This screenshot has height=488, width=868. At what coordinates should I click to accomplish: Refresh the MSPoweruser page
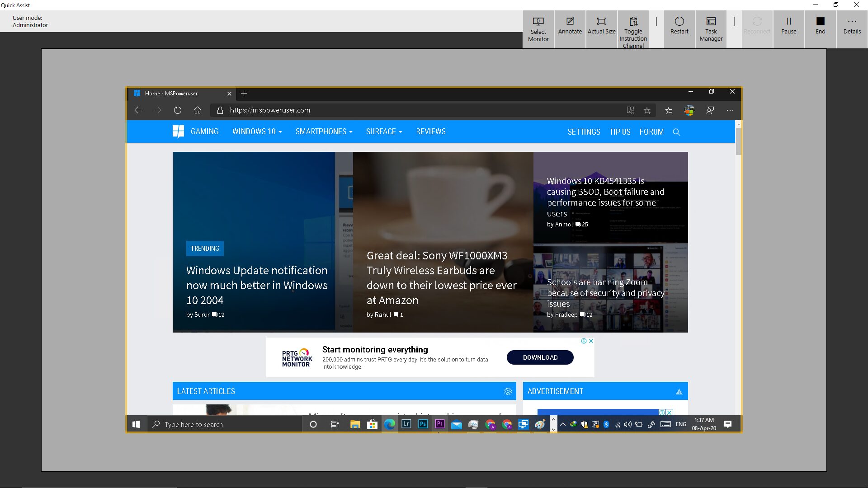pos(177,110)
